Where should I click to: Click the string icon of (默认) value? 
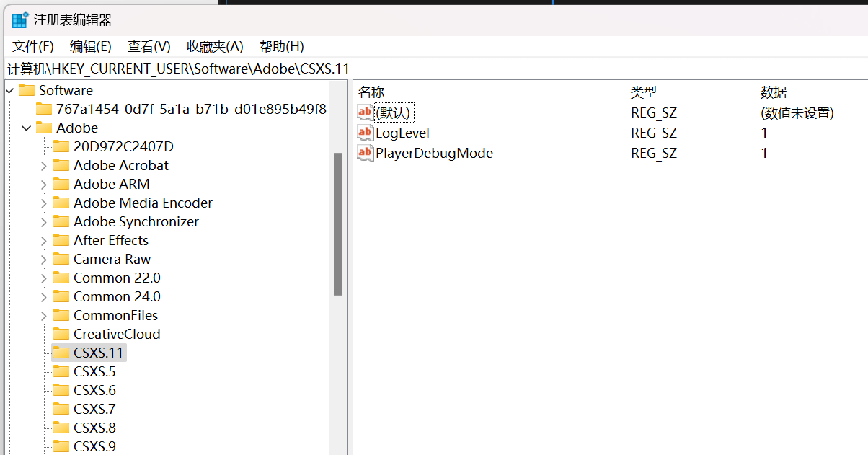coord(366,112)
